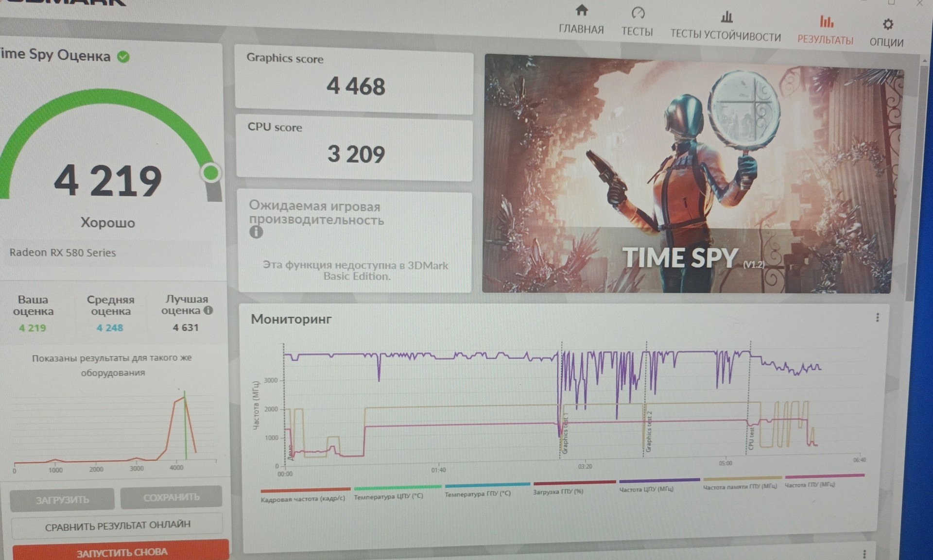The image size is (933, 560).
Task: Open the ГЛАВНАЯ home tab
Action: (581, 20)
